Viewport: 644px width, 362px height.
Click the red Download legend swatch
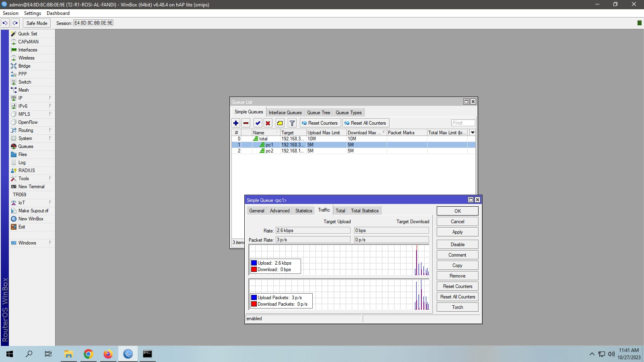tap(254, 269)
